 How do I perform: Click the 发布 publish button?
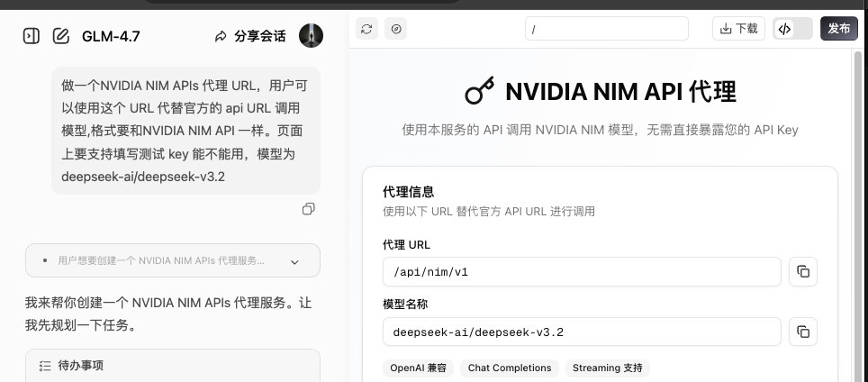838,29
